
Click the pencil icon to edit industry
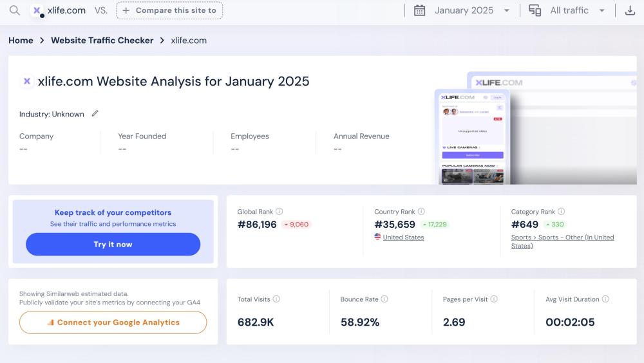coord(95,114)
